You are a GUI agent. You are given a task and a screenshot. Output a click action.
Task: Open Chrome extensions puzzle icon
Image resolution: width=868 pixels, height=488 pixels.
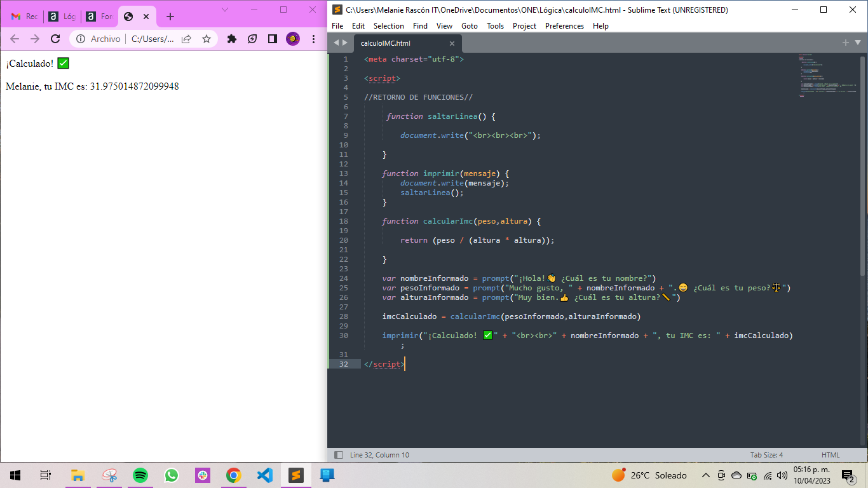pos(232,39)
